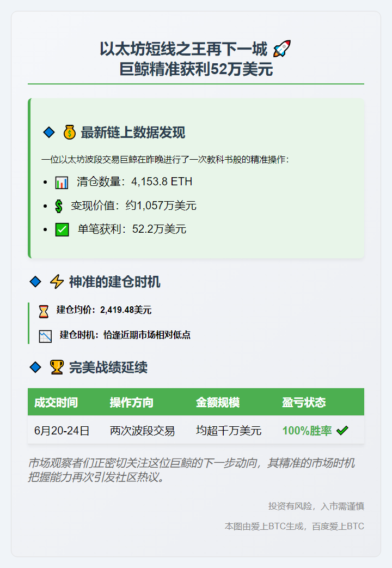This screenshot has width=392, height=568.
Task: Click the green checkmark after 100%胜率
Action: tap(342, 431)
